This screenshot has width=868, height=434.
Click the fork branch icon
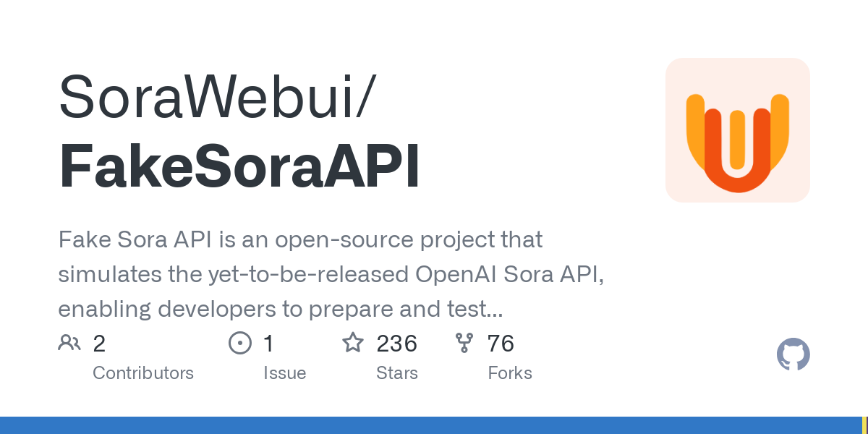pyautogui.click(x=464, y=343)
